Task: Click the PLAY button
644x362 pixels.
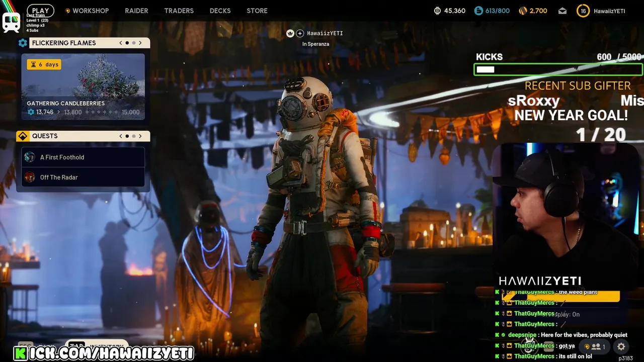Action: click(40, 11)
